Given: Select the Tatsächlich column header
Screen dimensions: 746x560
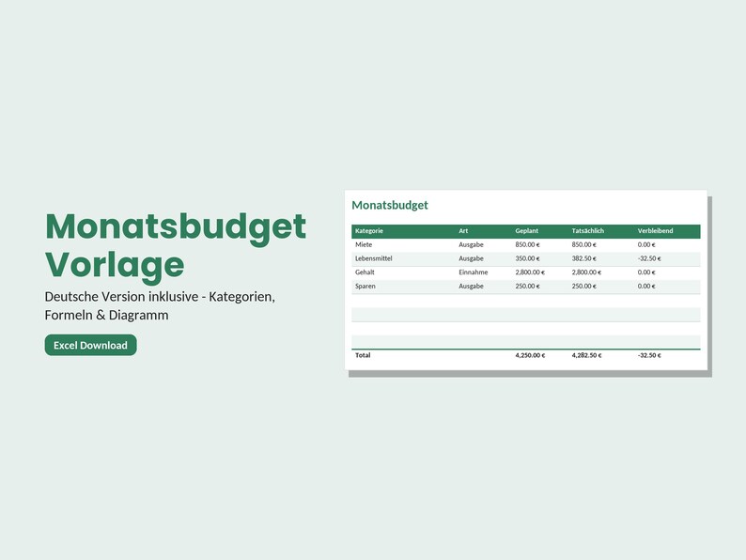Looking at the screenshot, I should click(x=587, y=231).
